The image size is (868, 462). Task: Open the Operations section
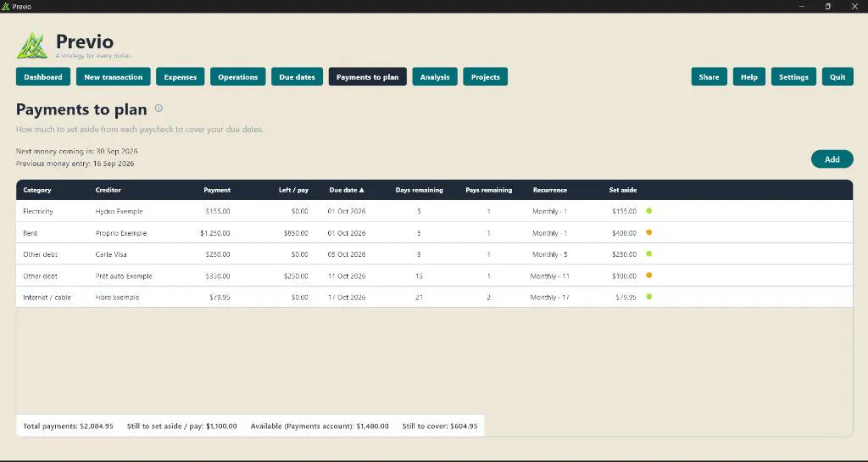[238, 77]
